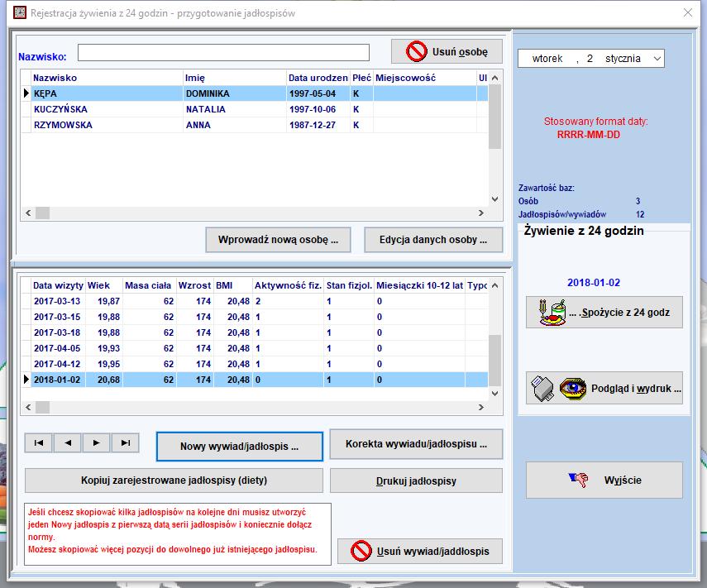The width and height of the screenshot is (707, 588).
Task: Select the KUCZYŃSKA row in persons table
Action: [255, 109]
